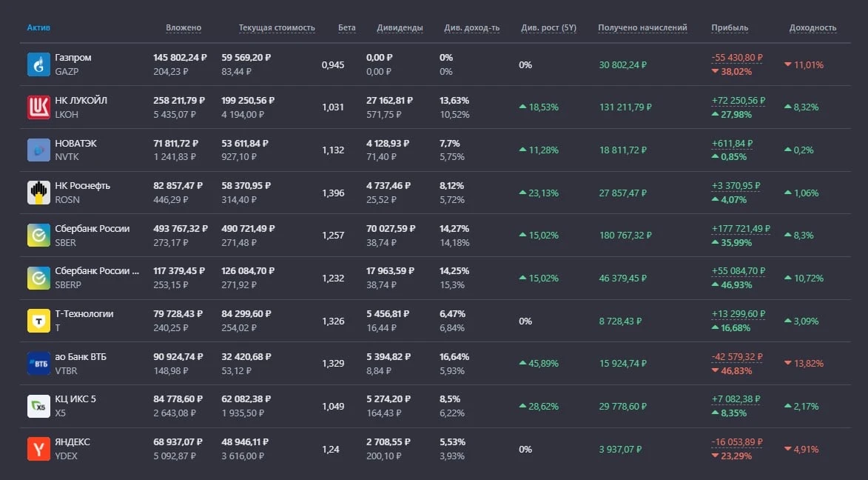Select ао Банк ВТБ asset name

(x=80, y=356)
